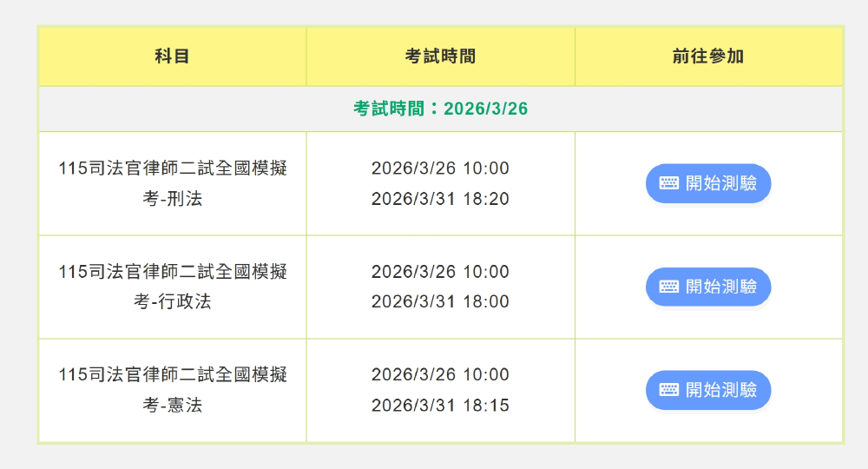The width and height of the screenshot is (868, 469).
Task: Click keyboard icon in 憲法 exam button
Action: (x=668, y=390)
